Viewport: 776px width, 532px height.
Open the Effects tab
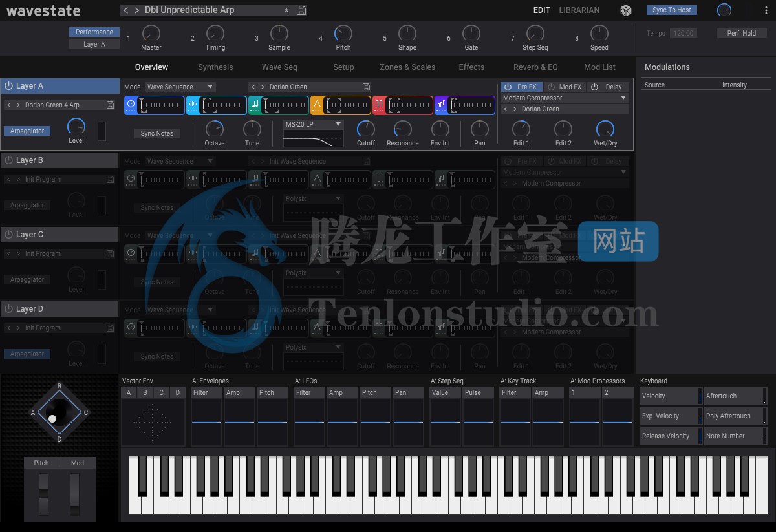click(x=471, y=67)
